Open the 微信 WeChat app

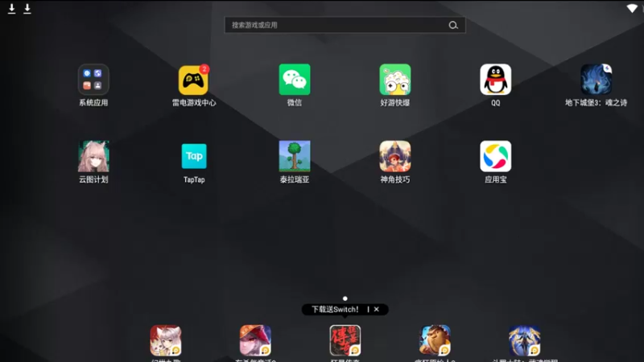pos(295,80)
